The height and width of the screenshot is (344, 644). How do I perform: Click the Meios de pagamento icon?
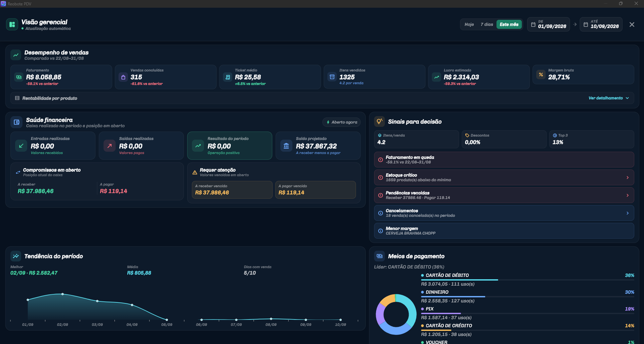379,256
